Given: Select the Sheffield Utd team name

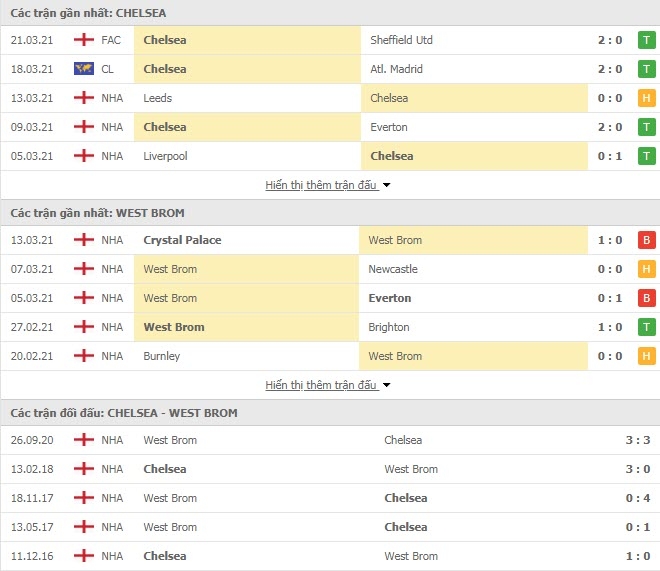Looking at the screenshot, I should point(401,40).
